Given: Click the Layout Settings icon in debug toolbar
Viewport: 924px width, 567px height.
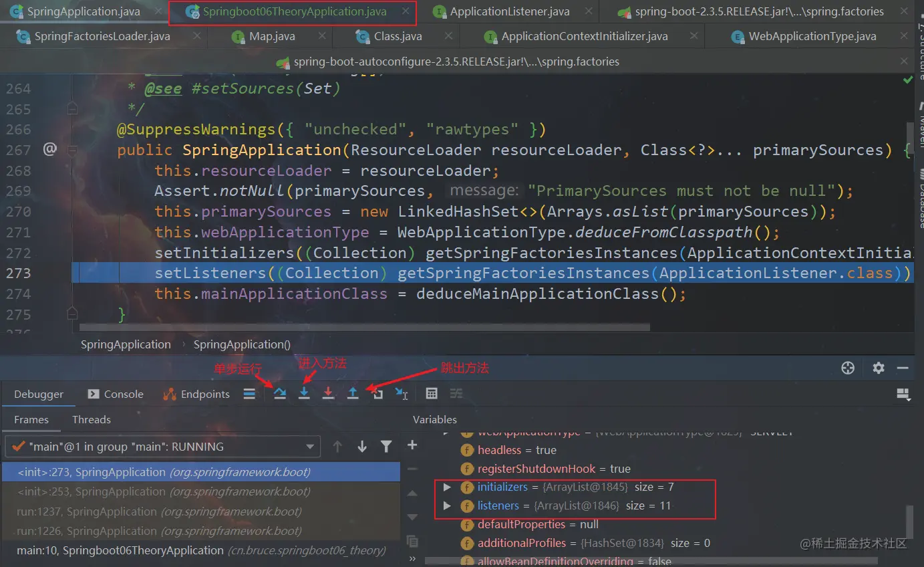Looking at the screenshot, I should tap(903, 394).
